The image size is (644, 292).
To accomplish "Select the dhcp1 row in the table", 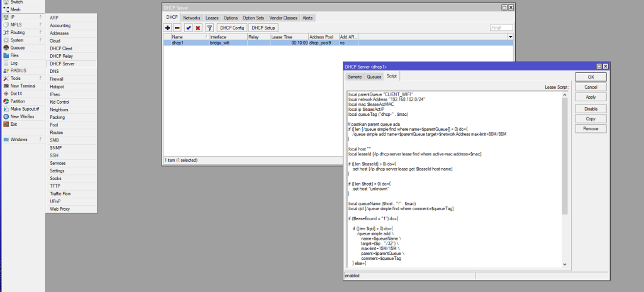I will 338,43.
